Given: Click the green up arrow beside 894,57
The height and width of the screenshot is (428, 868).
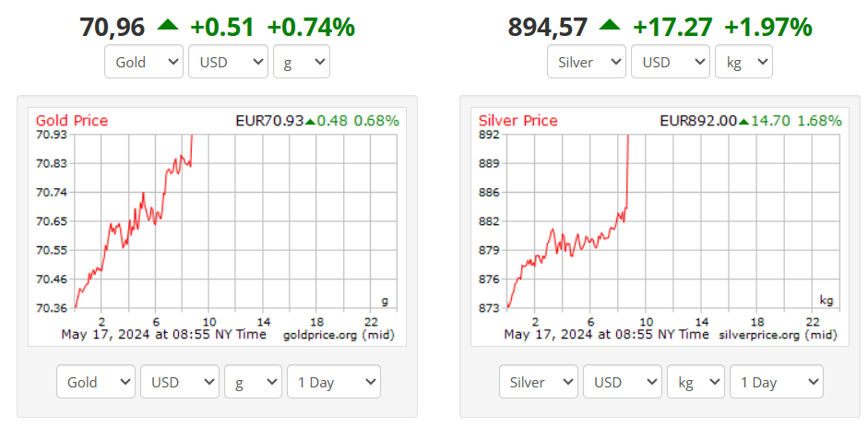Looking at the screenshot, I should coord(610,26).
